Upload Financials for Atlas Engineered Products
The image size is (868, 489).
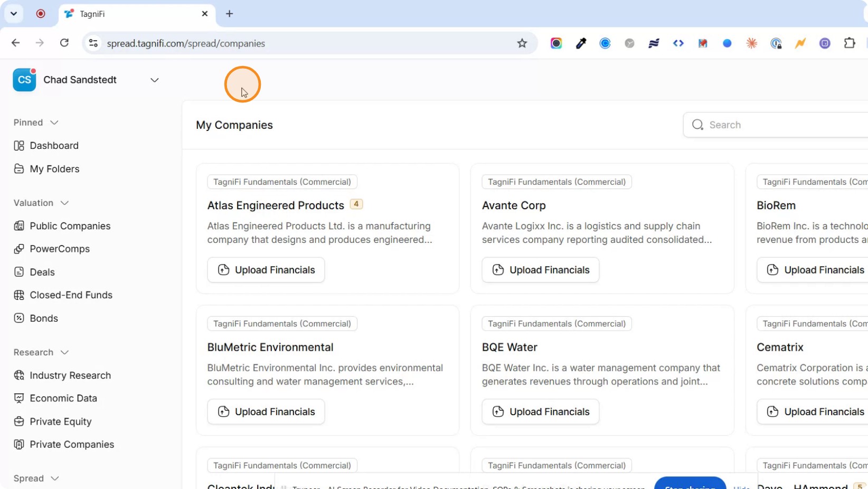coord(266,270)
